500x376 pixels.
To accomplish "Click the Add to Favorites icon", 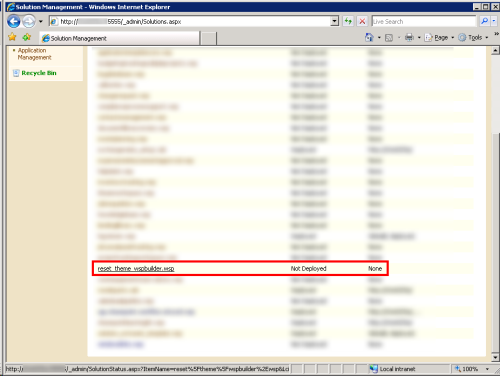I will [x=27, y=37].
